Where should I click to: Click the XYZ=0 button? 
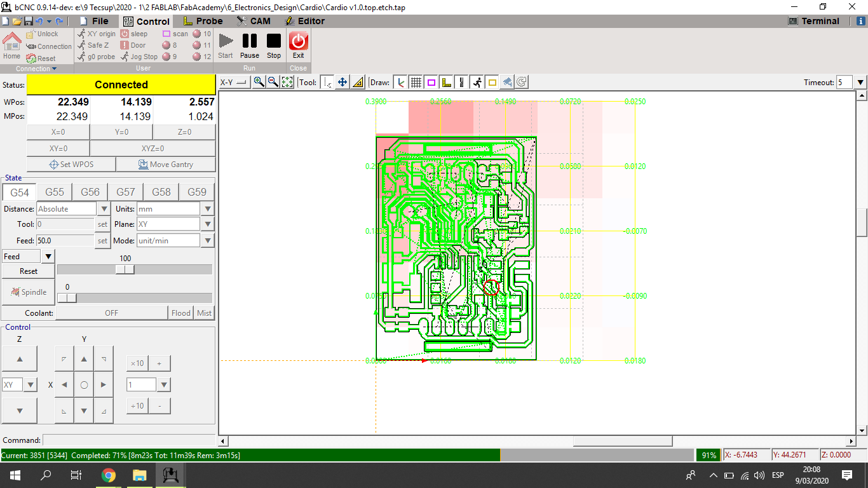point(153,148)
